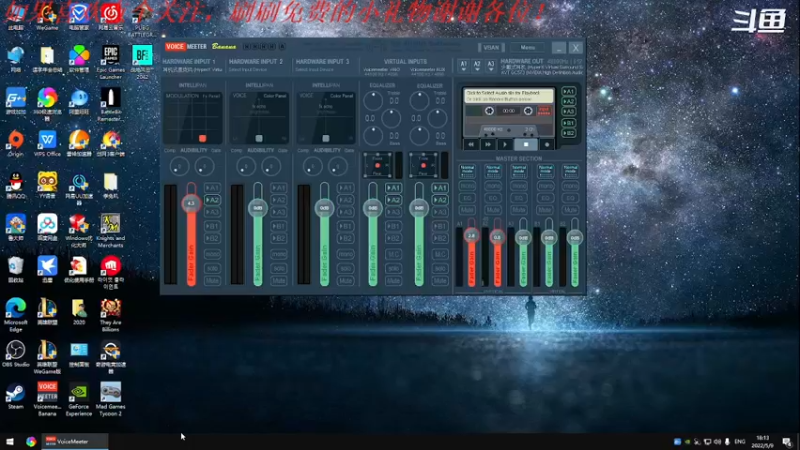Change mode selector on master bus B2
Image resolution: width=800 pixels, height=450 pixels.
570,171
